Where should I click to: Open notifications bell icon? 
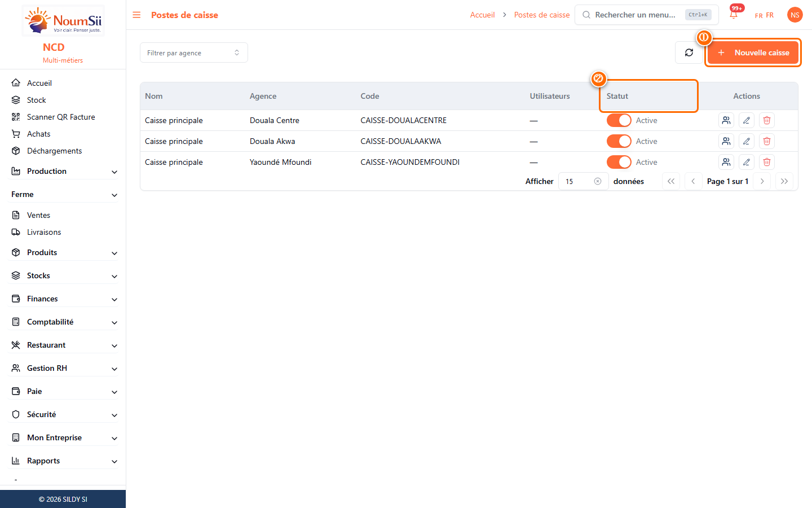pos(734,15)
